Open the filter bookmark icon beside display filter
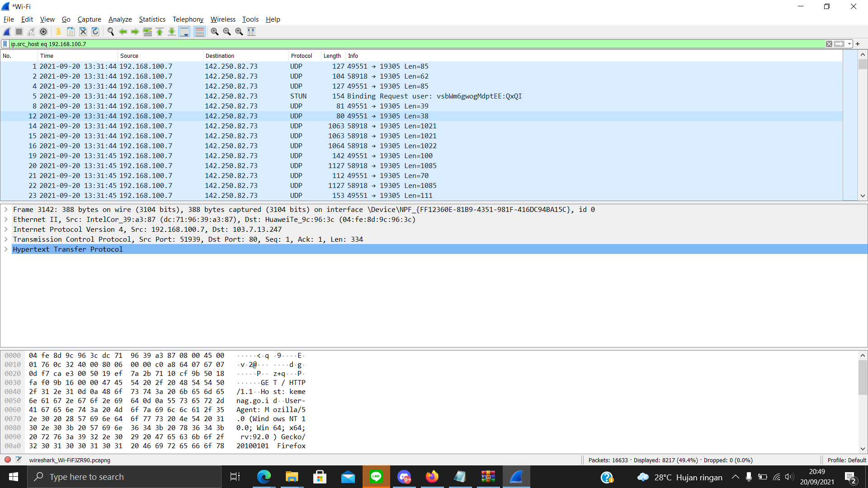 [x=5, y=44]
